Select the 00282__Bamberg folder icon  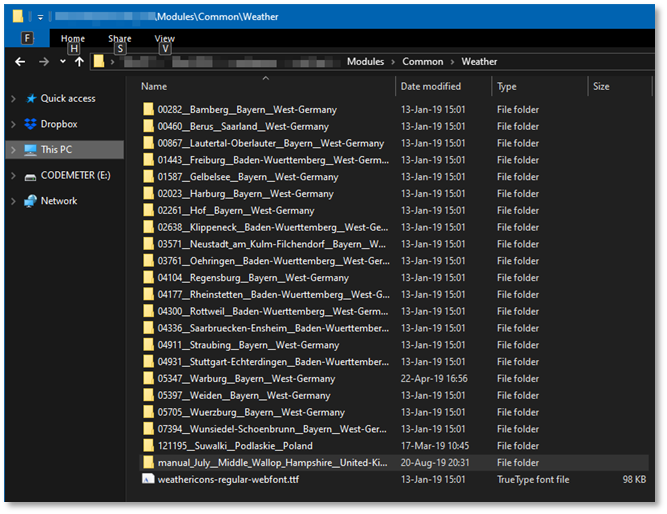tap(148, 110)
